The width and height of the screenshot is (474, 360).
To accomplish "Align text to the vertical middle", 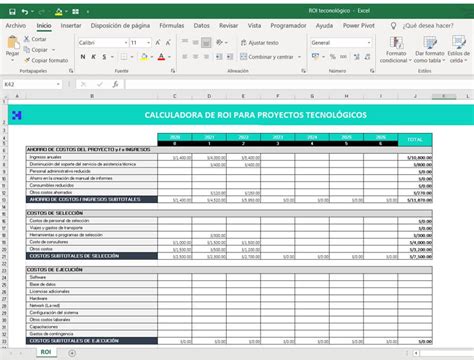I will tap(196, 42).
